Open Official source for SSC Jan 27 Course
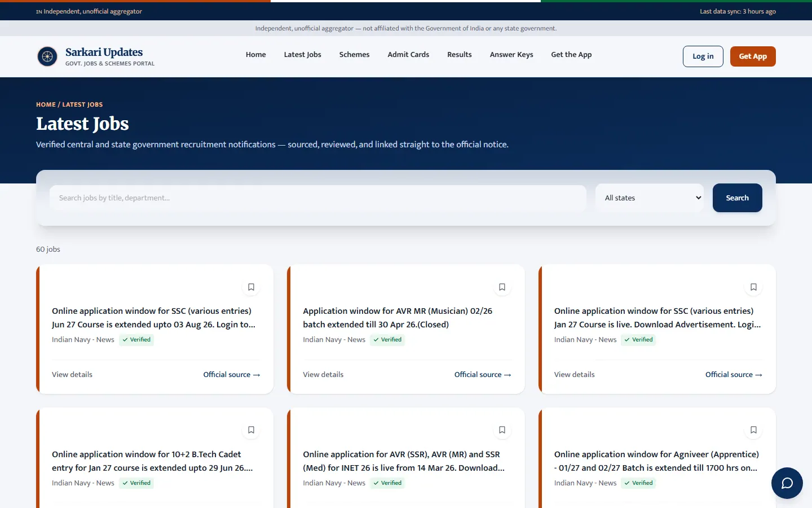 point(734,375)
